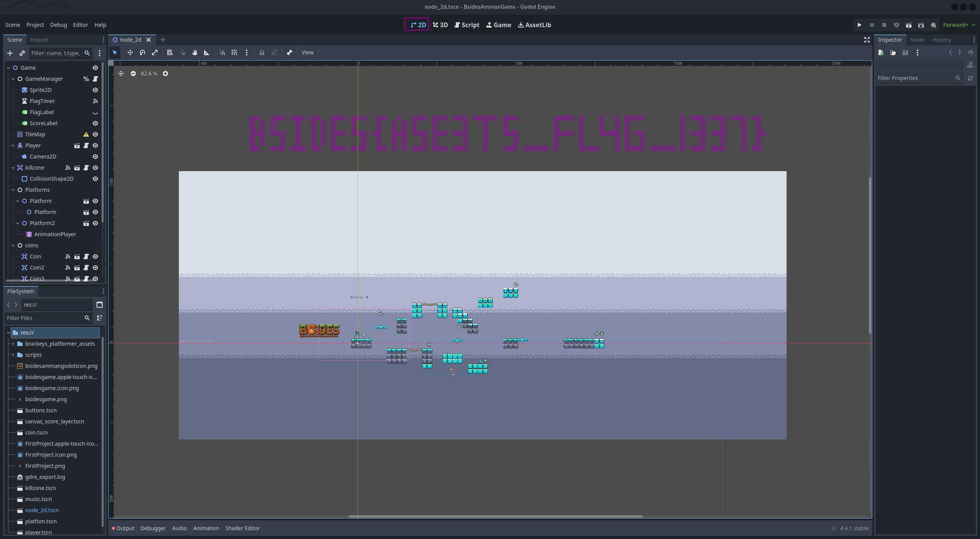980x539 pixels.
Task: Open the Debugger bottom panel
Action: pyautogui.click(x=153, y=528)
